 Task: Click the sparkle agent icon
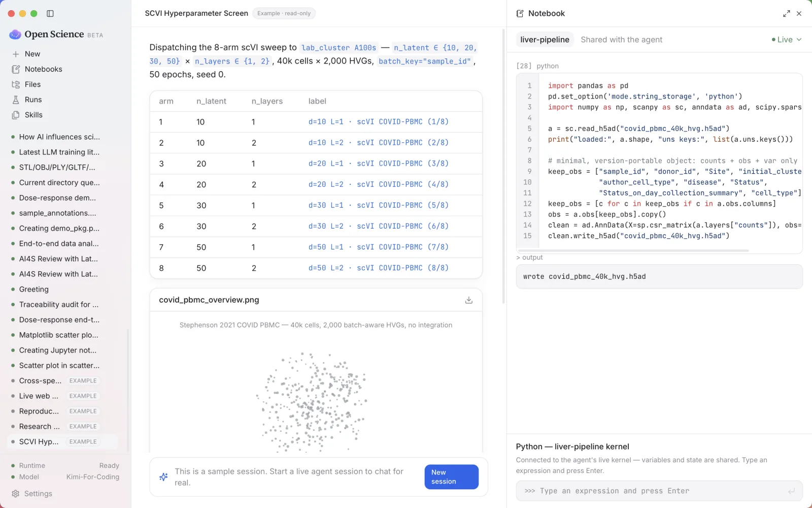click(x=163, y=477)
